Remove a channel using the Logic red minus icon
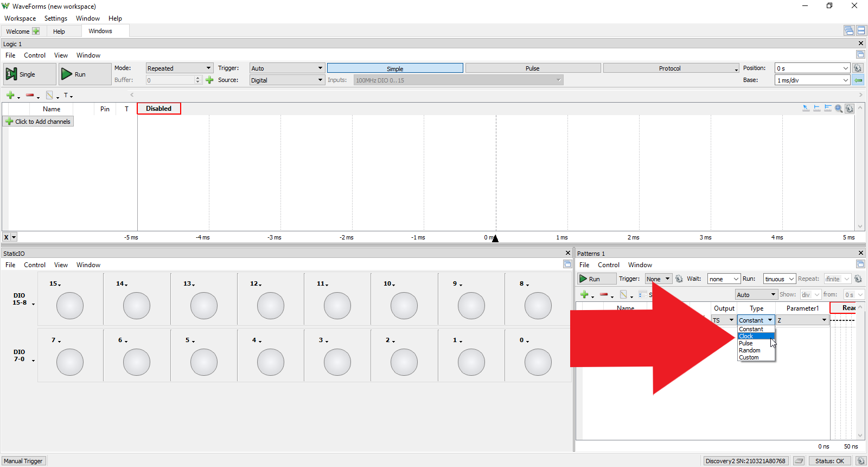This screenshot has width=868, height=467. [x=30, y=96]
